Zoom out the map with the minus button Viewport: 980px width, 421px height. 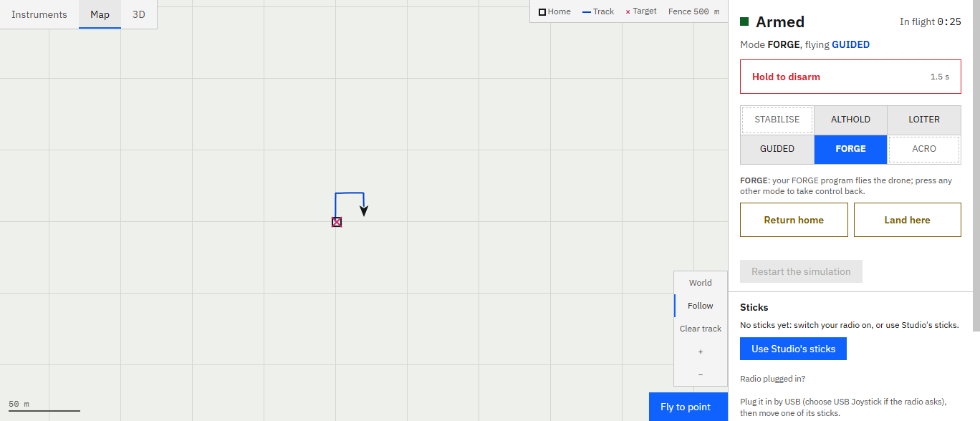coord(701,374)
